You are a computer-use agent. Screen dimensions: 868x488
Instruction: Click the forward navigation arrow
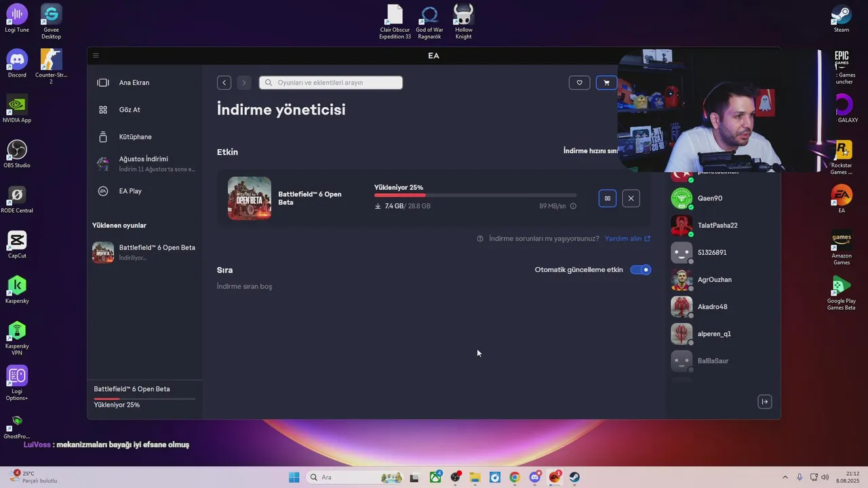[244, 83]
